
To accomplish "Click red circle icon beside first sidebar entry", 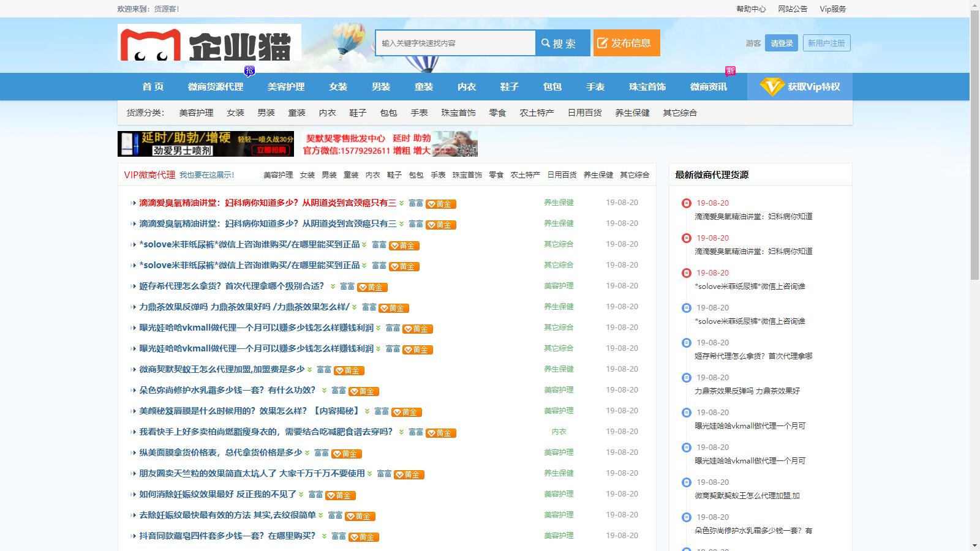I will 687,203.
